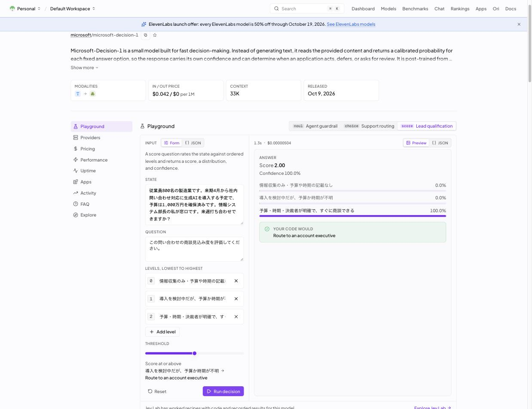Screen dimensions: 532x409
Task: Open the Pricing section
Action: [101, 149]
